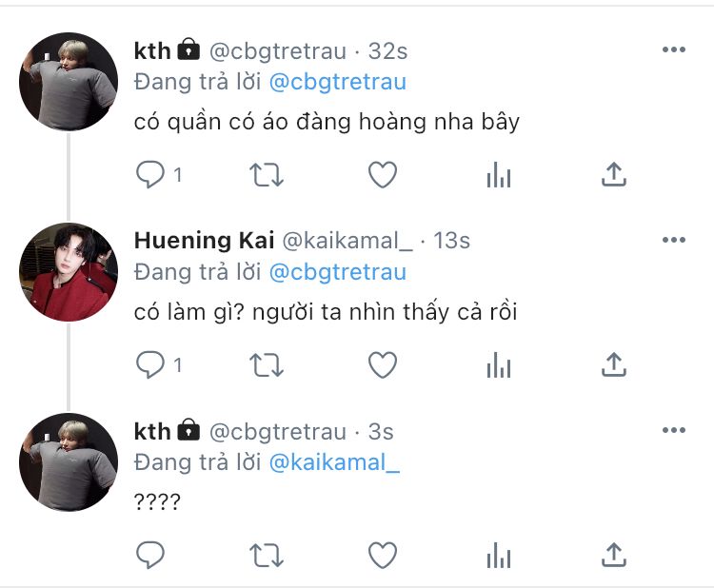Screen dimensions: 714x588
Task: Like Huening Kai's tweet
Action: coord(382,364)
